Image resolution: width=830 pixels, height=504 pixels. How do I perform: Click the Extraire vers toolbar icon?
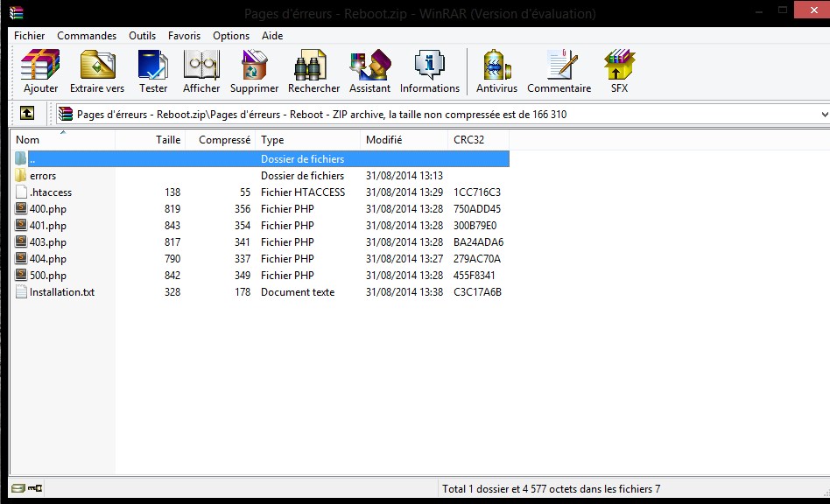pos(97,65)
